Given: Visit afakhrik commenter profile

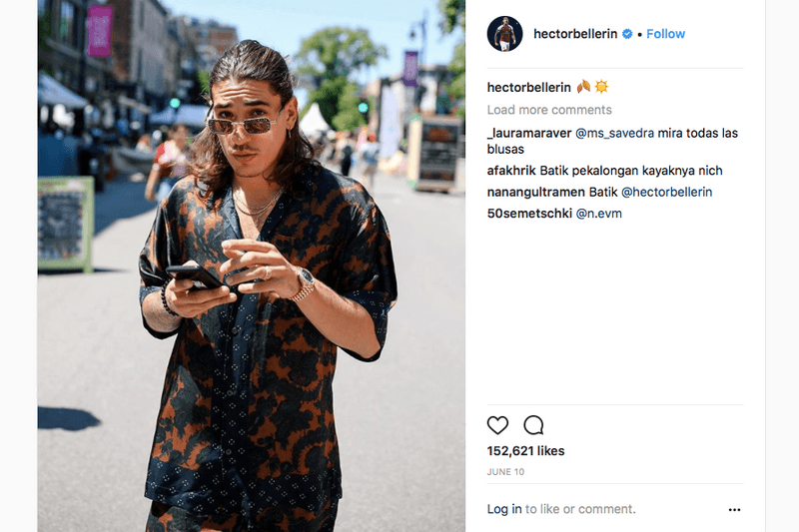Looking at the screenshot, I should click(x=511, y=171).
